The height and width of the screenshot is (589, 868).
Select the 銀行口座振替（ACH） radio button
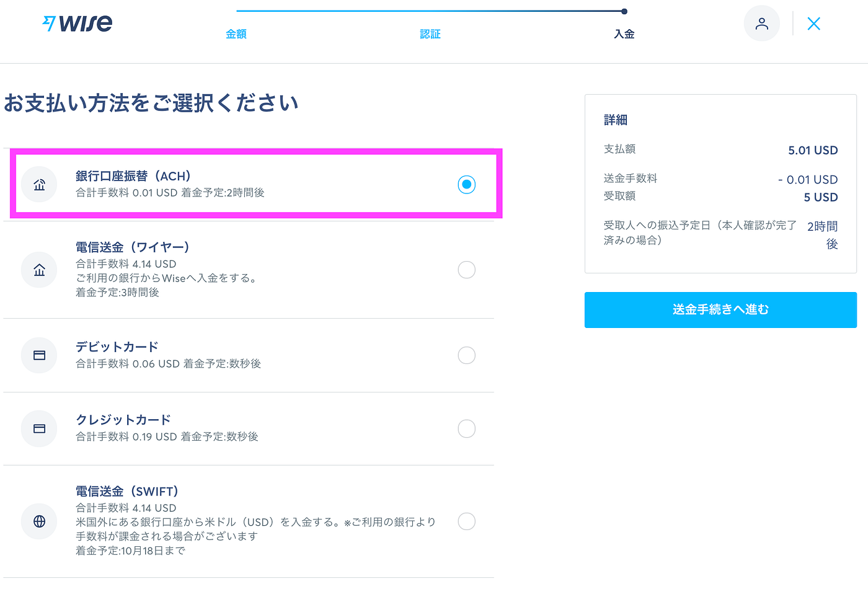[466, 184]
